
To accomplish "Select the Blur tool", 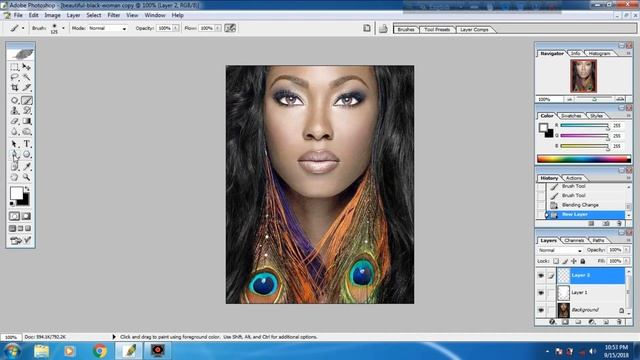I will [x=14, y=132].
